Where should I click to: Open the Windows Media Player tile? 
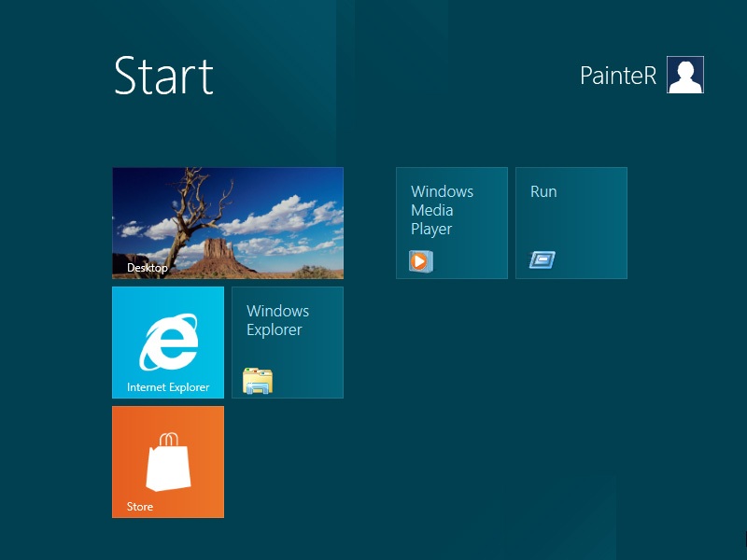click(452, 223)
